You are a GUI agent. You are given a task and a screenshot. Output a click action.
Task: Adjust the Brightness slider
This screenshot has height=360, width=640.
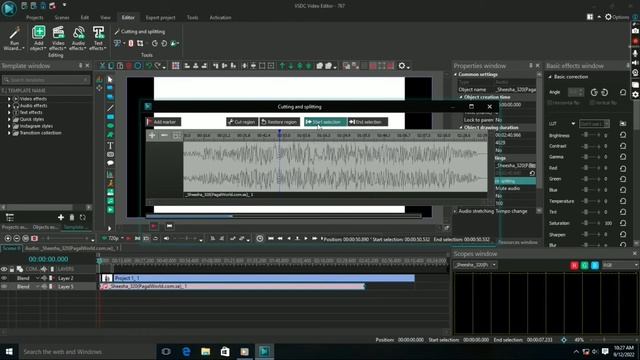click(x=591, y=135)
